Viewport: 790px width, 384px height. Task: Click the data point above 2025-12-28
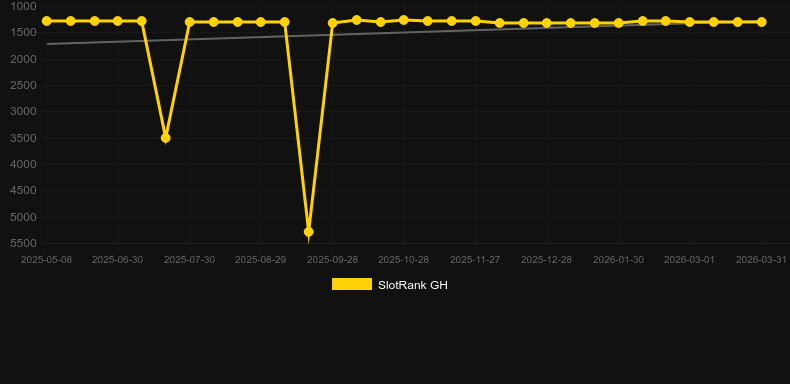(x=547, y=23)
